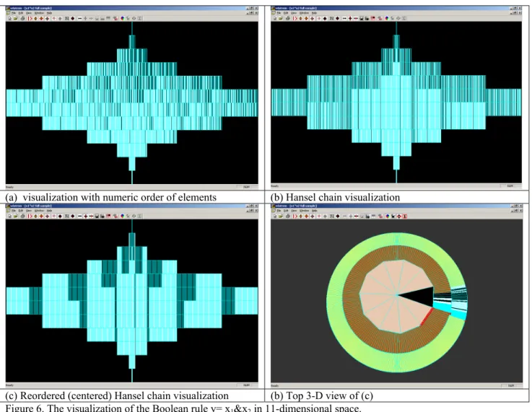Click the red bracket icon in centered Hansel window (c)
Viewport: 532px width, 412px height.
tap(30, 216)
